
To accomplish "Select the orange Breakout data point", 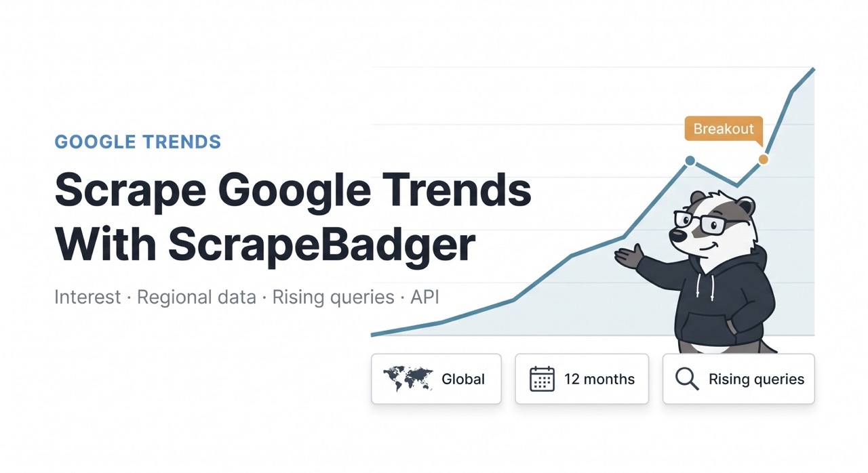I will coord(763,159).
